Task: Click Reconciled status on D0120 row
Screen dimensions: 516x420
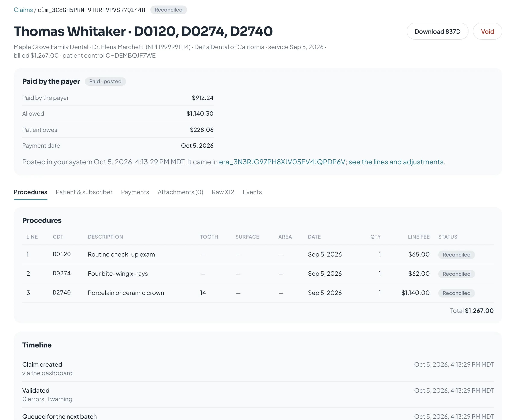Action: 456,255
